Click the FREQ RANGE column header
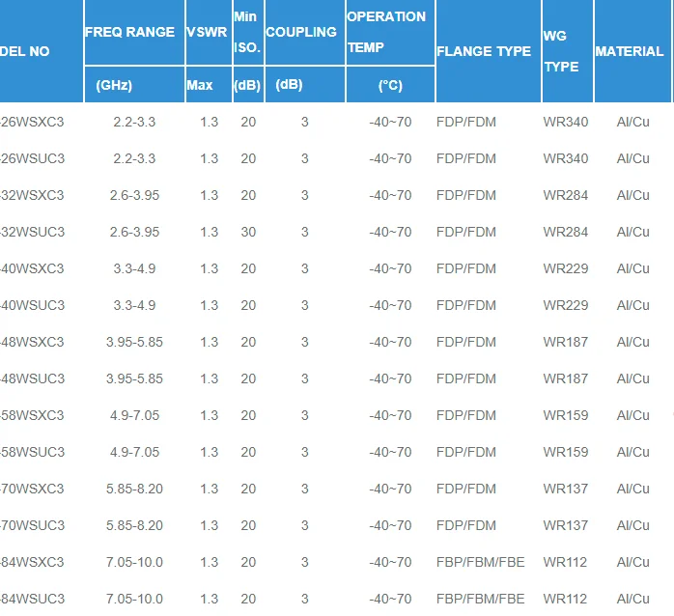Image resolution: width=674 pixels, height=616 pixels. (129, 32)
